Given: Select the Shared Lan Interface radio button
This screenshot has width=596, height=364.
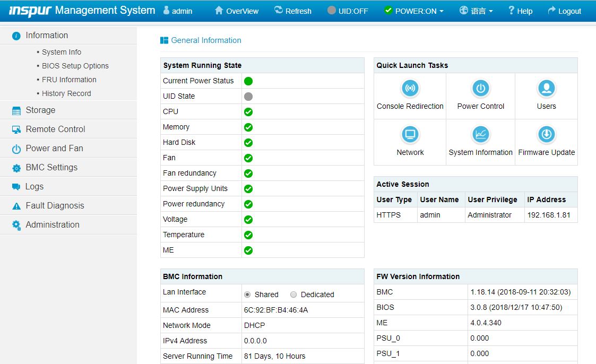Looking at the screenshot, I should tap(247, 294).
